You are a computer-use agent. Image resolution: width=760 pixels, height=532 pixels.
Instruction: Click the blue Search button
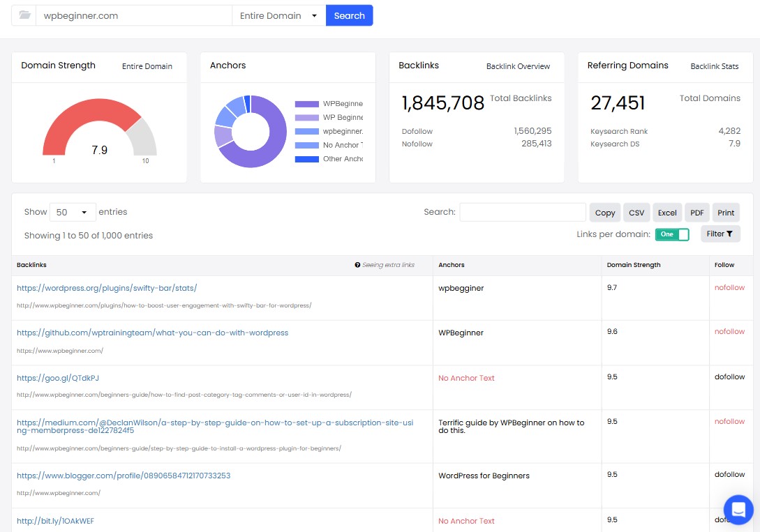coord(349,15)
